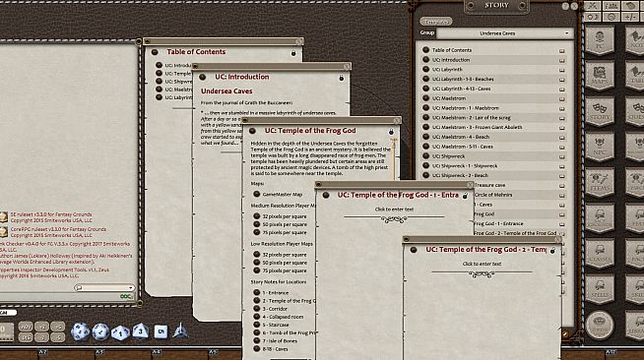Viewport: 644px width, 360px height.
Task: Click 'Click to enter text' in Entrance window
Action: pyautogui.click(x=394, y=210)
